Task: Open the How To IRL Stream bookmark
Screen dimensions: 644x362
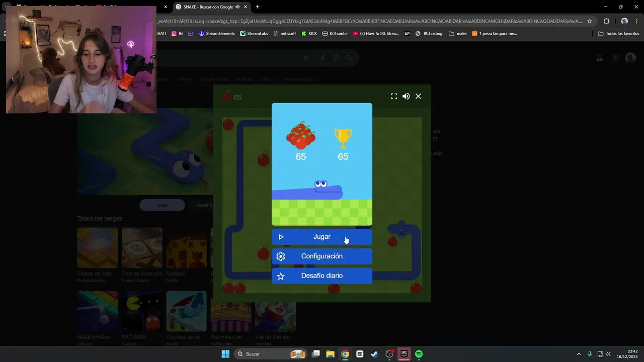Action: click(376, 34)
